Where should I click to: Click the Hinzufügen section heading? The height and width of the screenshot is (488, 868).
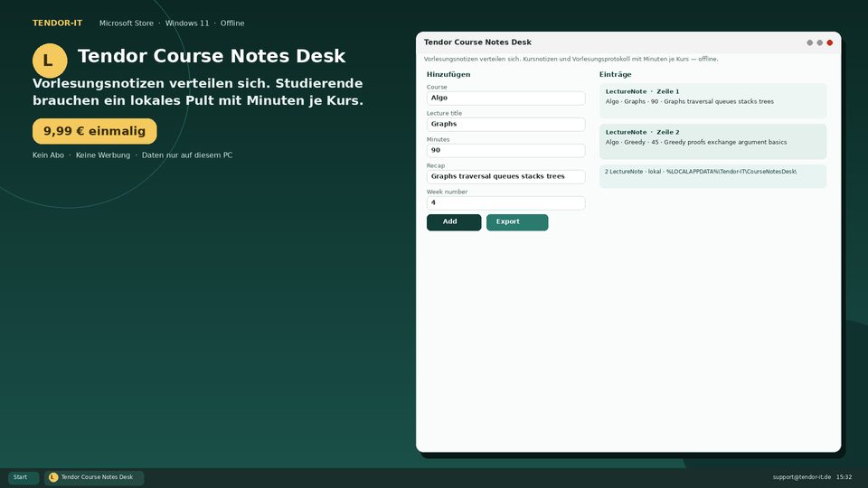tap(448, 74)
